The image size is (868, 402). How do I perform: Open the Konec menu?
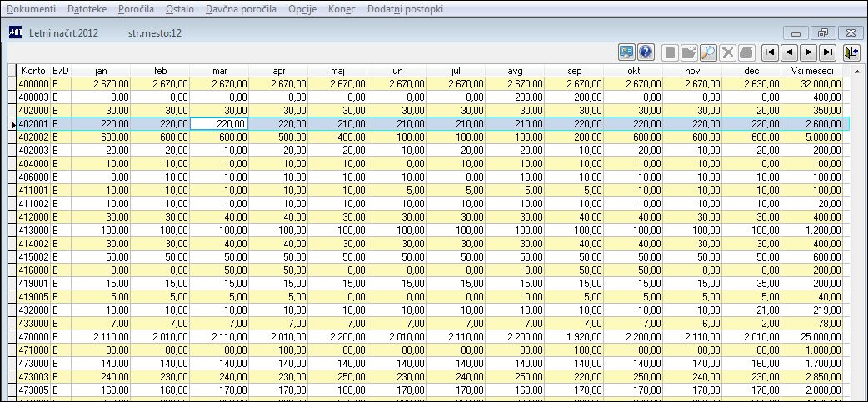click(342, 9)
